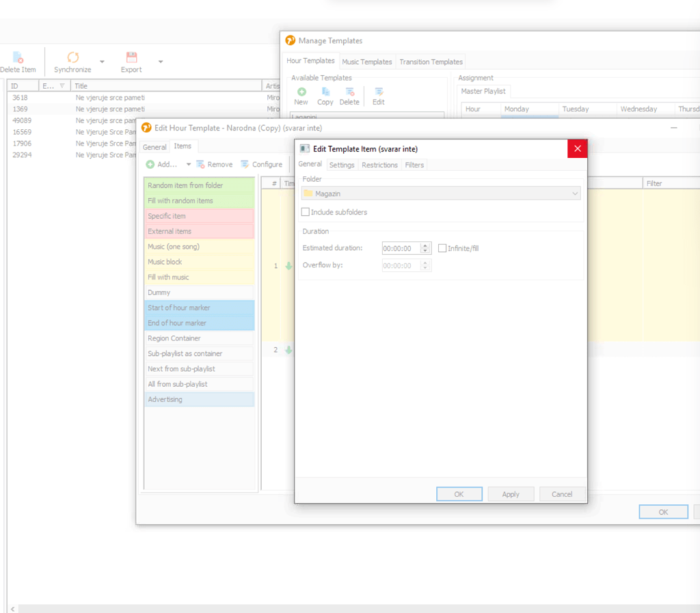
Task: Click the New template icon
Action: click(x=301, y=92)
